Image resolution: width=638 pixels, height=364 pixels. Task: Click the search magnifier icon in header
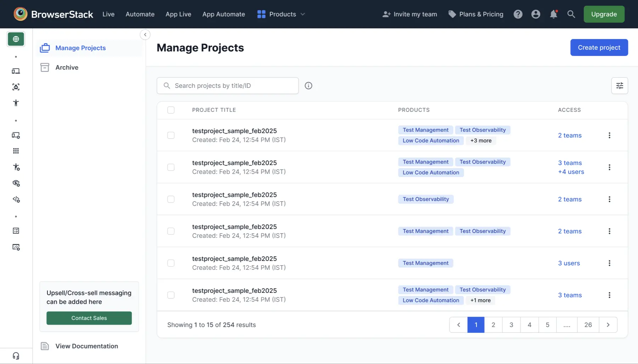(571, 14)
